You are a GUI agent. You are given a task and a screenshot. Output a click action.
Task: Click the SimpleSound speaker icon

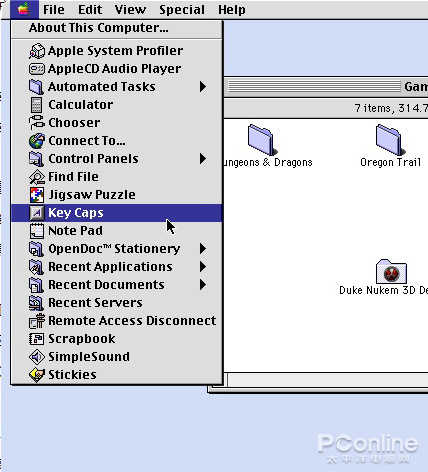(36, 357)
